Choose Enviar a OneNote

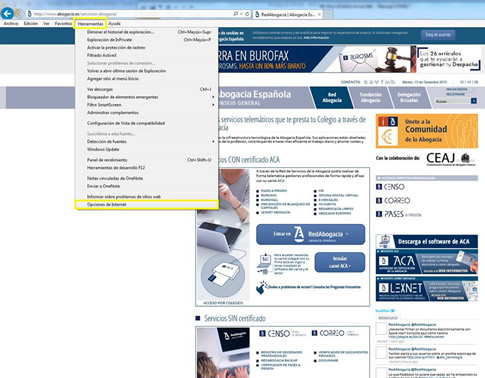point(147,186)
